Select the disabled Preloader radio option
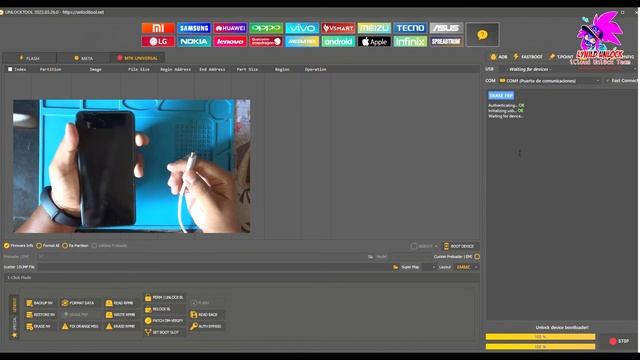 (x=109, y=246)
